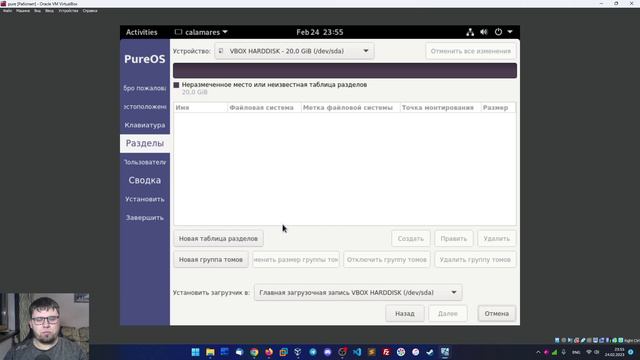The width and height of the screenshot is (640, 360).
Task: Click the volume speaker icon in top bar
Action: [x=484, y=32]
